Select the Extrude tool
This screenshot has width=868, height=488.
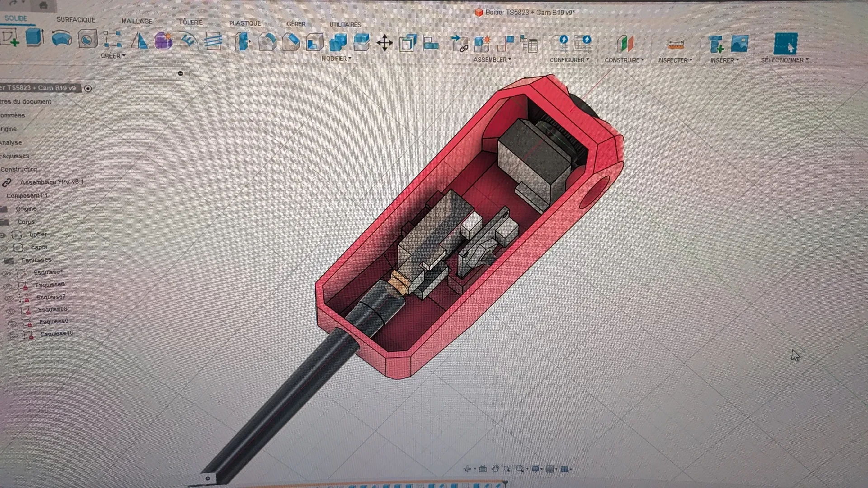tap(35, 38)
